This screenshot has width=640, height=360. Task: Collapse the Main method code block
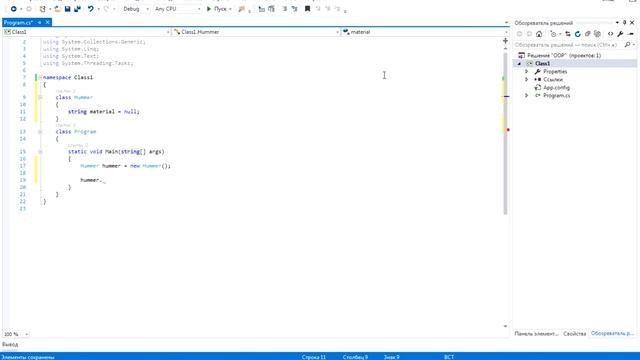pyautogui.click(x=40, y=152)
